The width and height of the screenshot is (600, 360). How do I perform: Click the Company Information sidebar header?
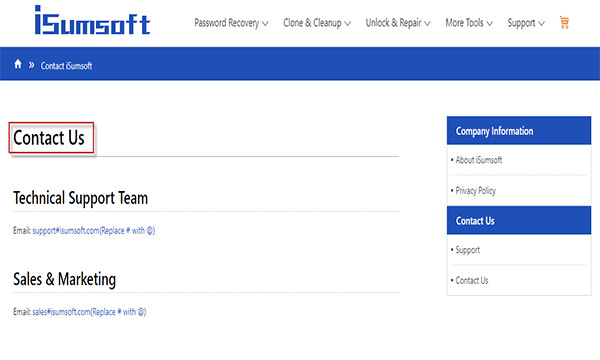tap(519, 131)
